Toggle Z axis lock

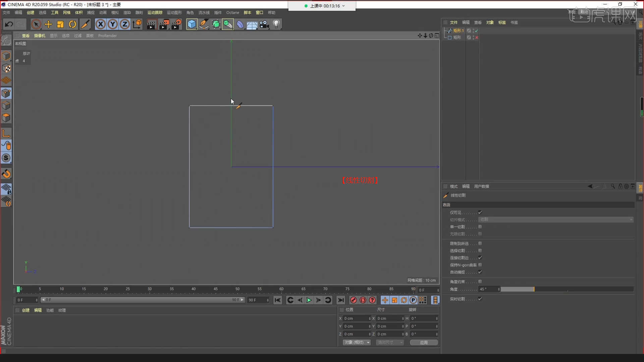pos(125,24)
